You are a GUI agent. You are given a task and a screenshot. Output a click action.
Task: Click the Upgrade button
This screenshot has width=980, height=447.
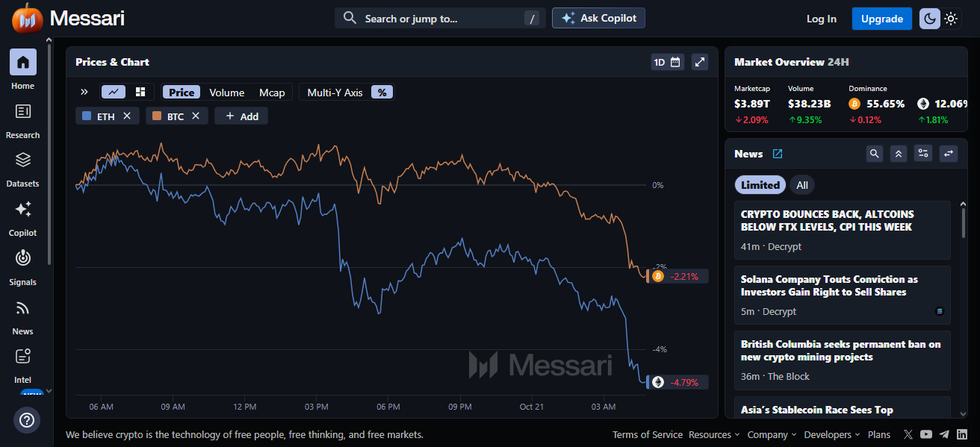click(x=881, y=19)
